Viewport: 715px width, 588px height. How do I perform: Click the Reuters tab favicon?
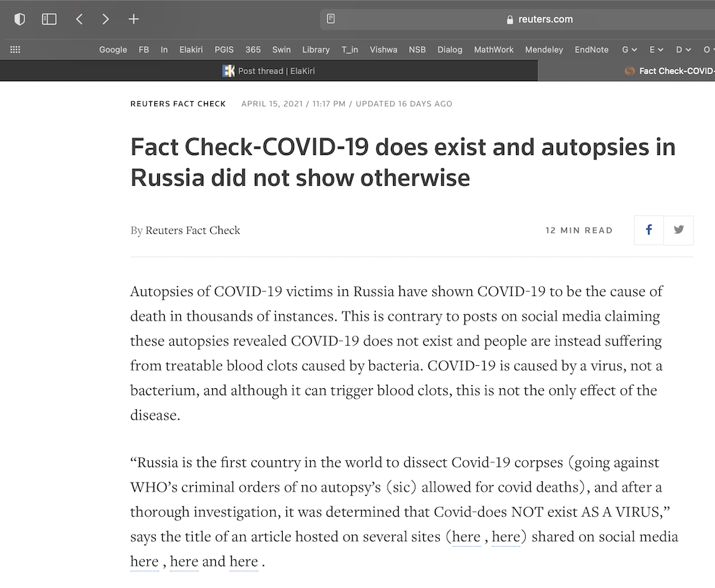click(x=630, y=71)
